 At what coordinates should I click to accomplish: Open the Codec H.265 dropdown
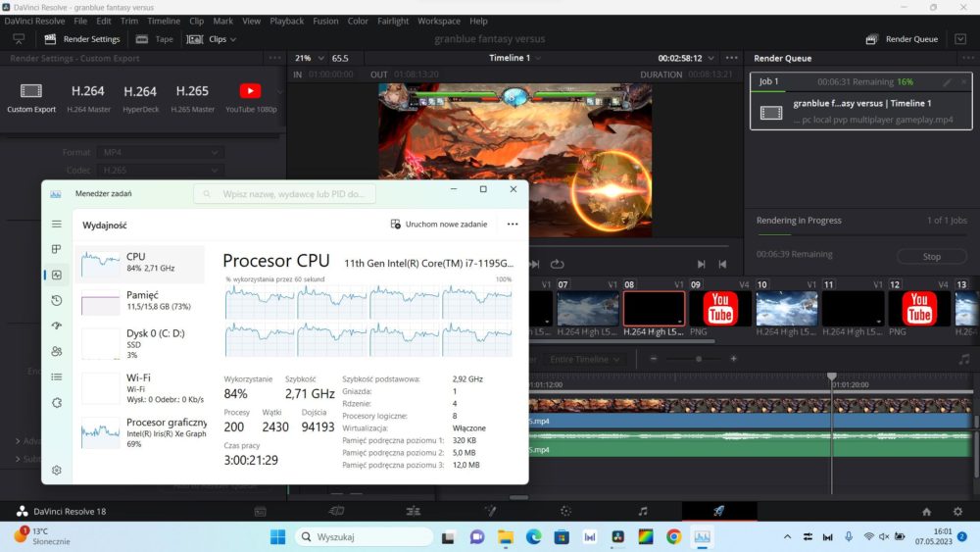click(160, 170)
